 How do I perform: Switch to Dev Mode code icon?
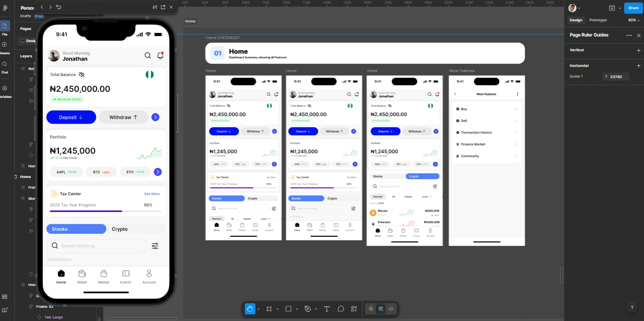391,309
